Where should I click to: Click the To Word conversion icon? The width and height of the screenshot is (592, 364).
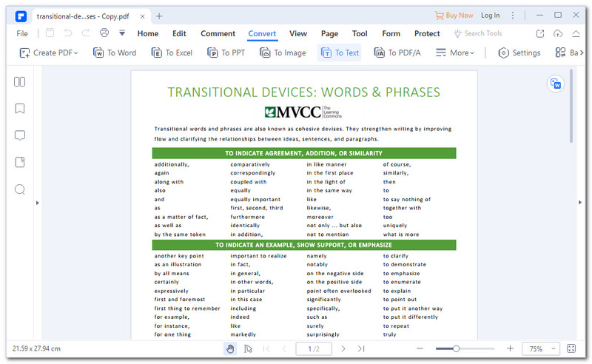tap(115, 53)
